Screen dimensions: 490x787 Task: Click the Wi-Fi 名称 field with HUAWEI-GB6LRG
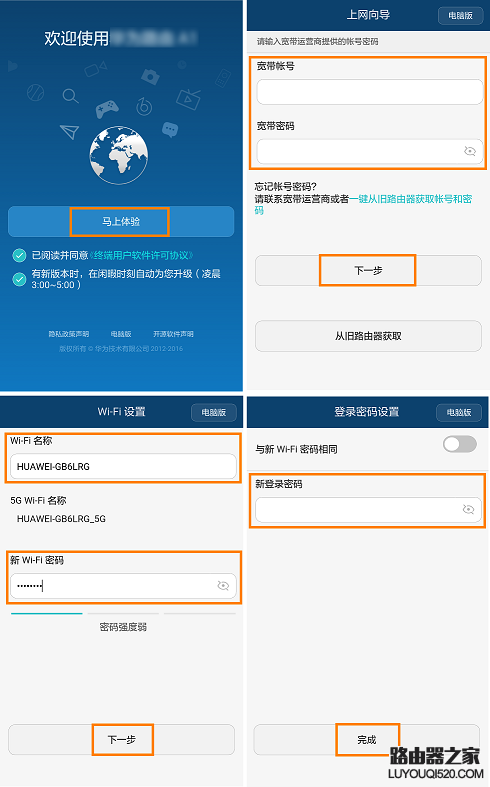(x=123, y=466)
